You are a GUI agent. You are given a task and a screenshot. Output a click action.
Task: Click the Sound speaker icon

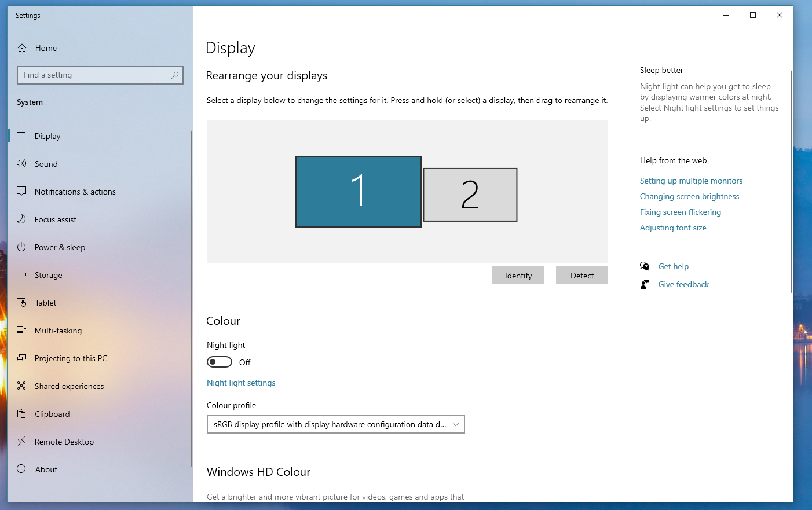tap(21, 164)
